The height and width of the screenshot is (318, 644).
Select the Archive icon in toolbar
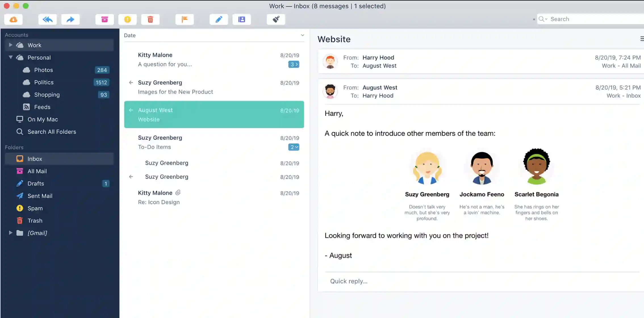[x=104, y=19]
